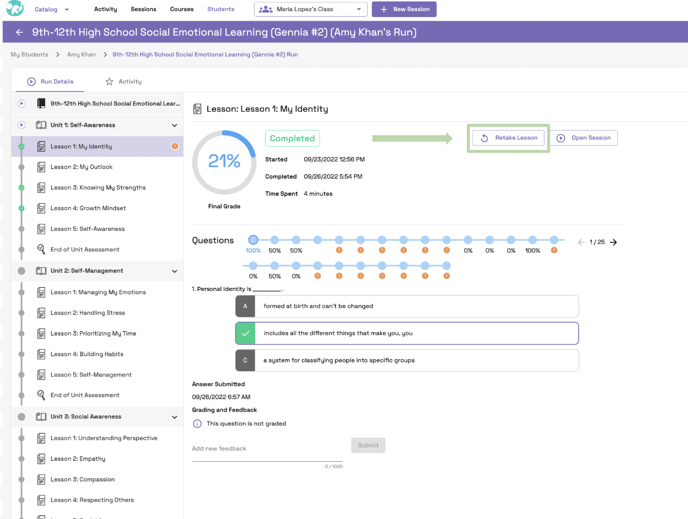Click the magnifier icon for Unit 1 assessment
The image size is (688, 519).
click(x=41, y=249)
